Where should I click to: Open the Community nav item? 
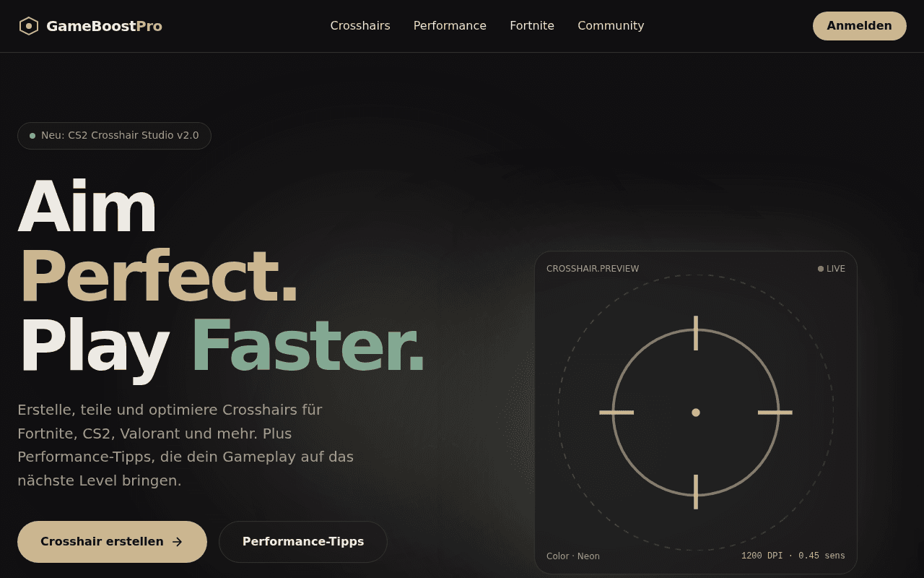[x=611, y=26]
